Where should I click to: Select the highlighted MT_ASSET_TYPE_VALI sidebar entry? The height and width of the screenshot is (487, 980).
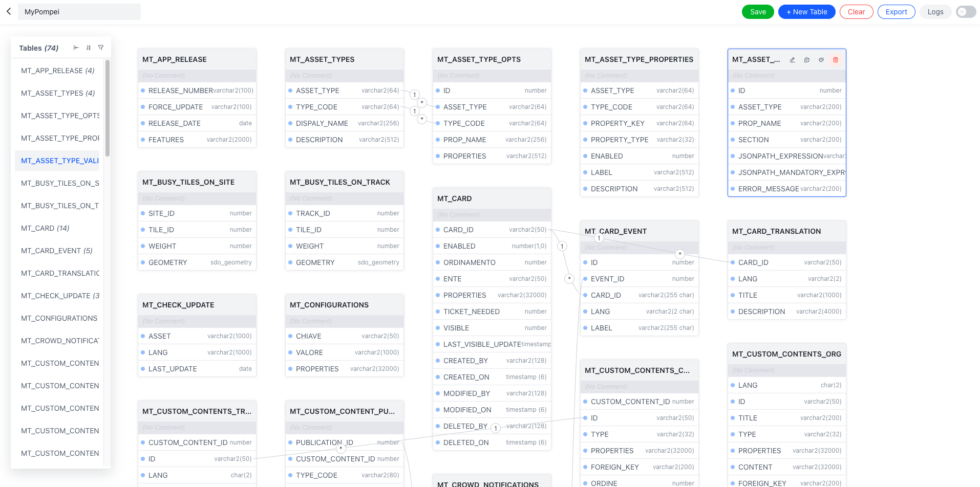59,160
